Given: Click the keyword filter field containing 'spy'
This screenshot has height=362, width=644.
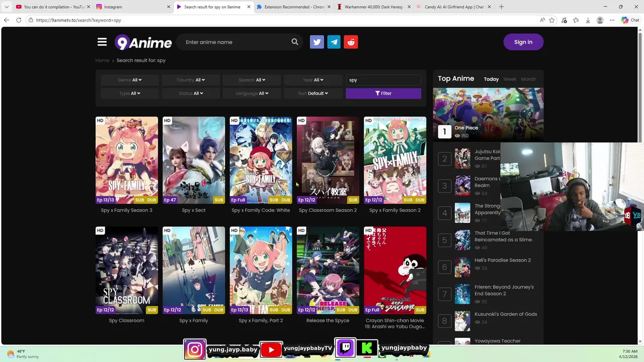Looking at the screenshot, I should [x=383, y=80].
